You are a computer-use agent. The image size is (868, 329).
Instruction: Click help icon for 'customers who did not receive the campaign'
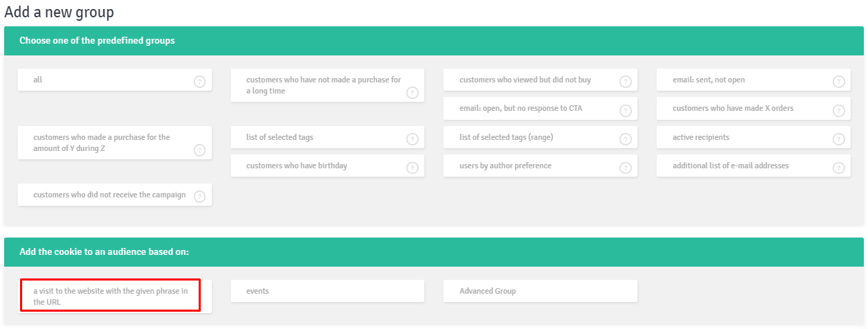199,197
